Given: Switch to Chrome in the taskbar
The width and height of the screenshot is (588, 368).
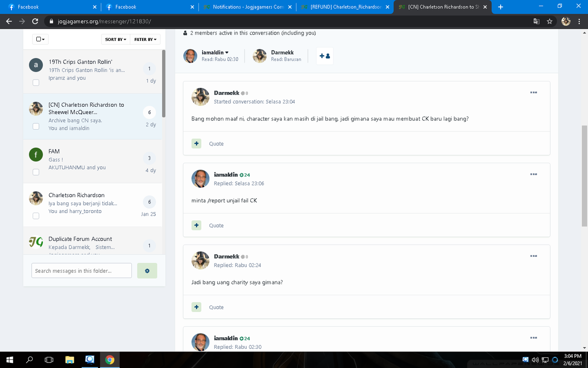Looking at the screenshot, I should (109, 360).
